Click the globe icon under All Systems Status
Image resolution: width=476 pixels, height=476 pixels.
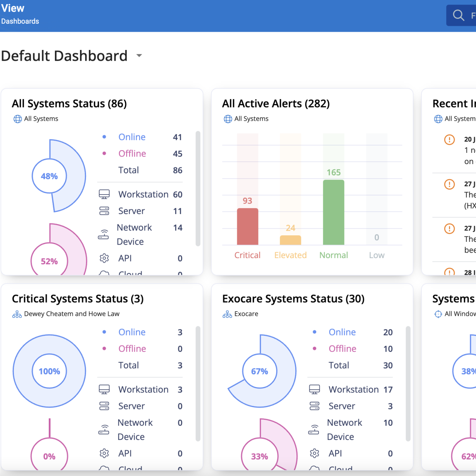click(x=17, y=119)
